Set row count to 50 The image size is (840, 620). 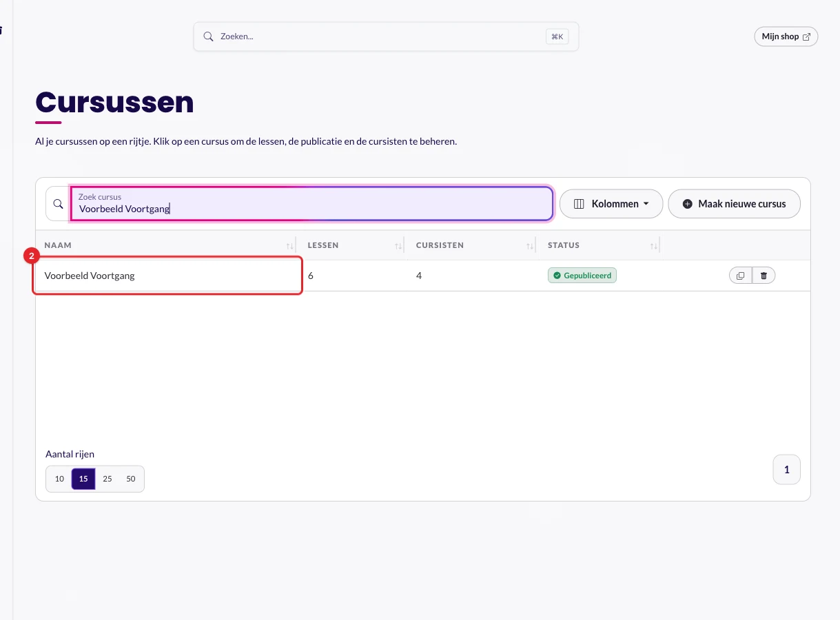click(131, 479)
